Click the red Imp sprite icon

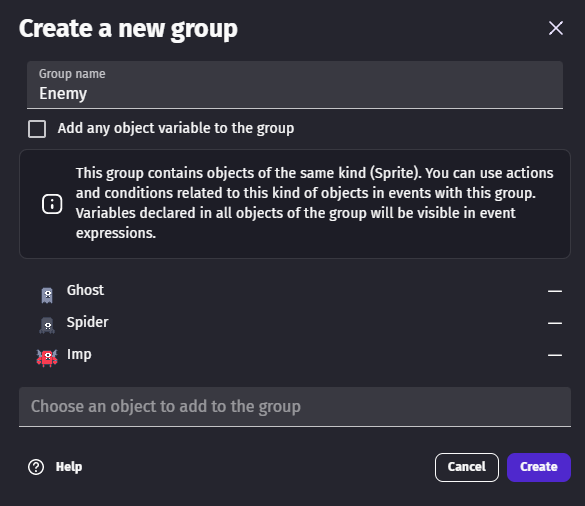[x=47, y=358]
